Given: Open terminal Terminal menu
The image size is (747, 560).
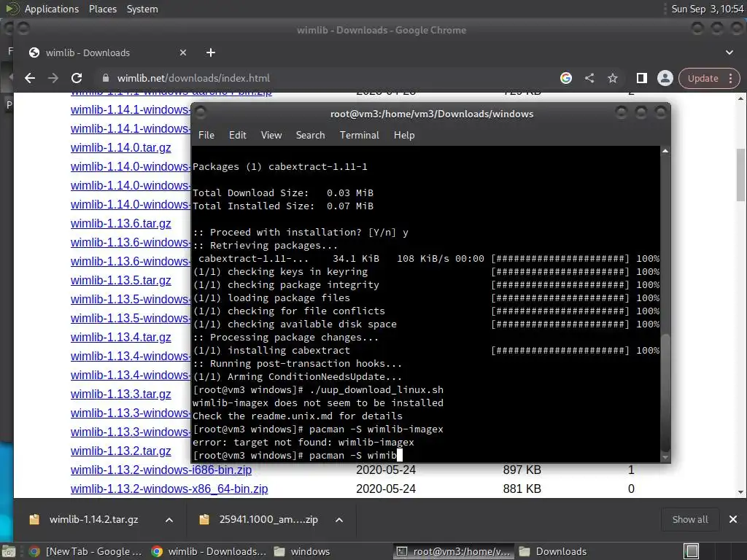Looking at the screenshot, I should pyautogui.click(x=359, y=135).
